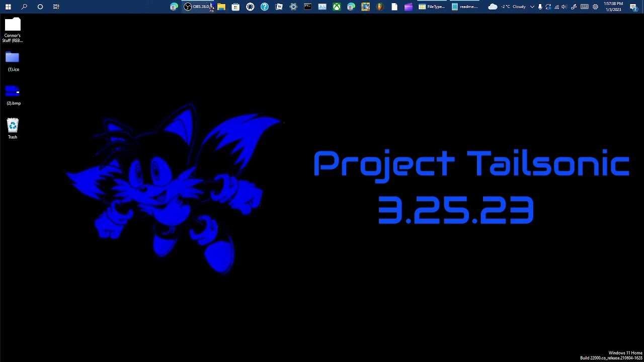Select the (1).ico desktop file
This screenshot has width=644, height=362.
[13, 61]
